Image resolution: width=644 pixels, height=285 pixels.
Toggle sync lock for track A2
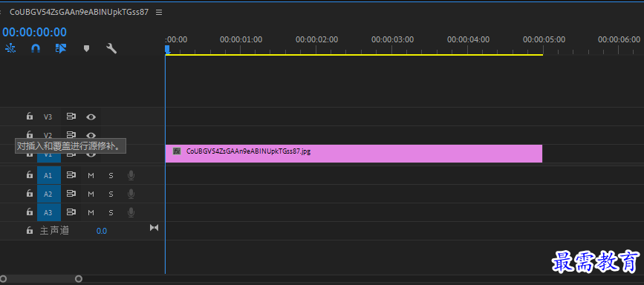tap(71, 194)
